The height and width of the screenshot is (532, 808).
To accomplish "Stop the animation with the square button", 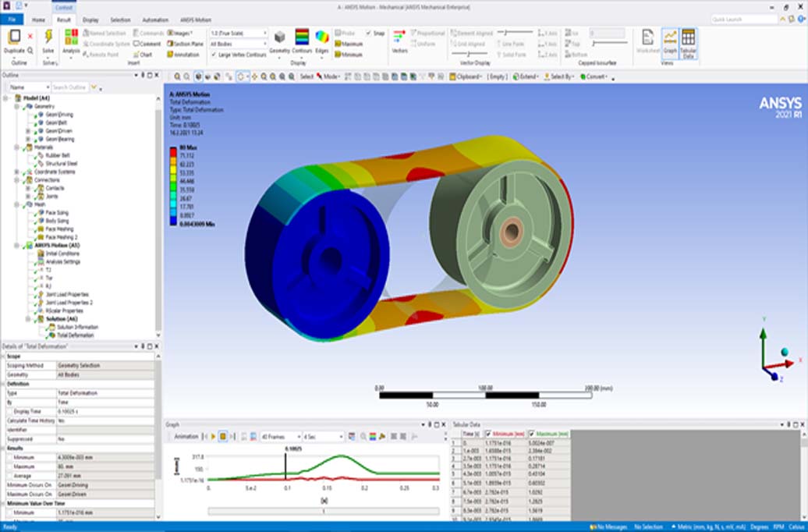I will click(222, 437).
